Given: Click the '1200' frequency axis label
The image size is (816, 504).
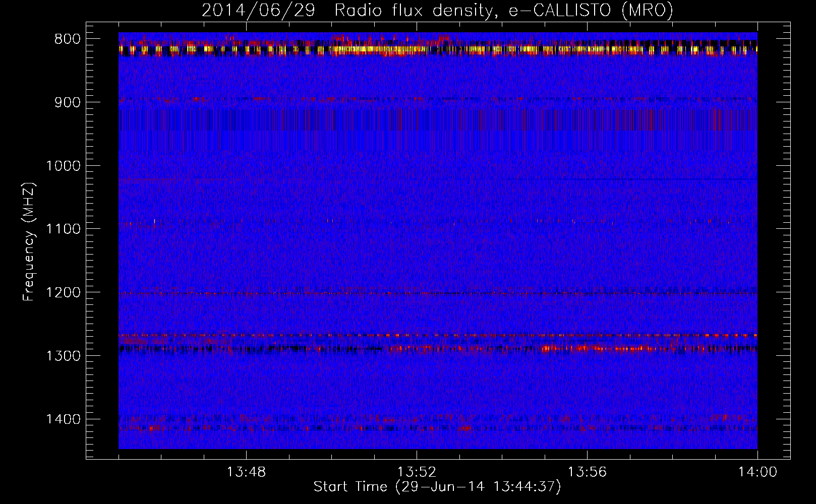Looking at the screenshot, I should [x=63, y=293].
